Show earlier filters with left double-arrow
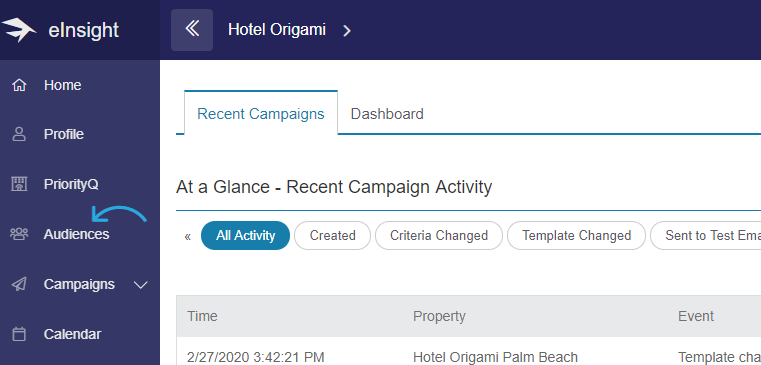 click(x=188, y=236)
